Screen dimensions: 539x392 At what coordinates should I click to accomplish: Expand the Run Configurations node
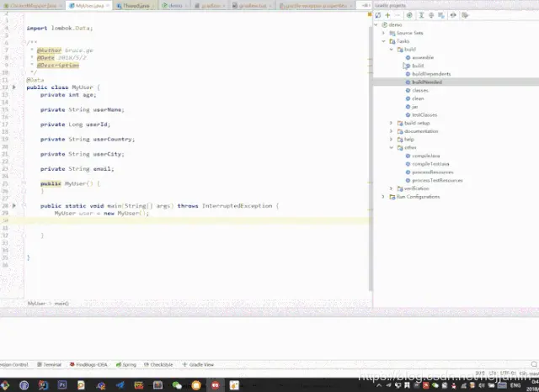383,197
